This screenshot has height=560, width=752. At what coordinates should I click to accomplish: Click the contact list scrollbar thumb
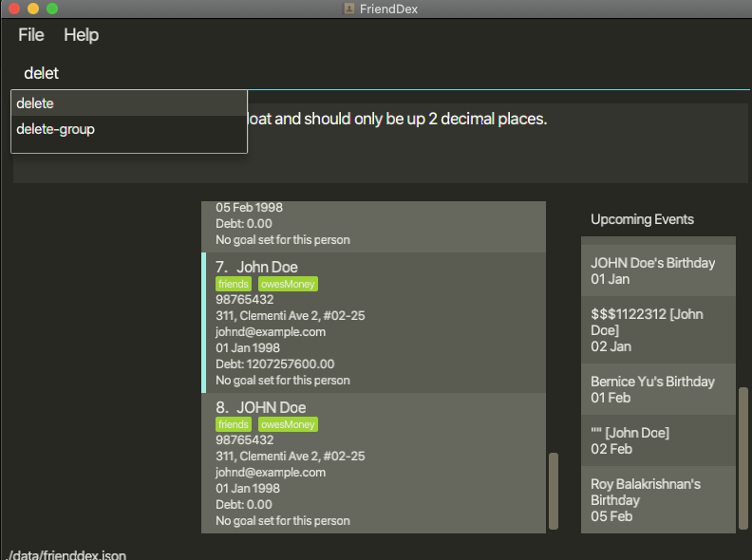(x=553, y=491)
